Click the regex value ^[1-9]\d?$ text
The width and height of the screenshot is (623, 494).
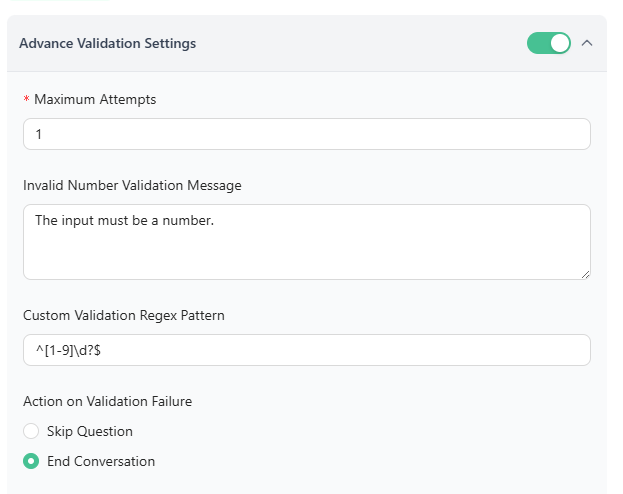click(x=76, y=350)
